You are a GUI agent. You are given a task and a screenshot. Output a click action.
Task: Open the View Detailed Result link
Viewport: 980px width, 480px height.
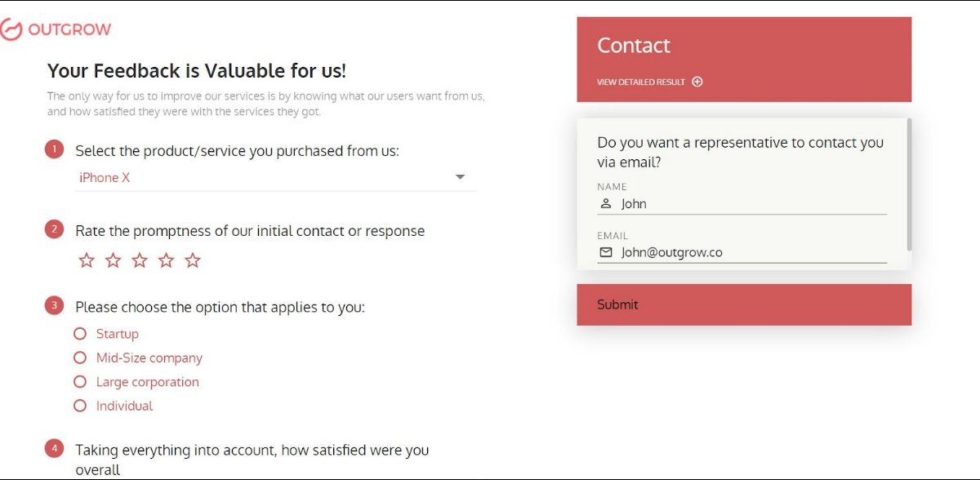click(641, 82)
